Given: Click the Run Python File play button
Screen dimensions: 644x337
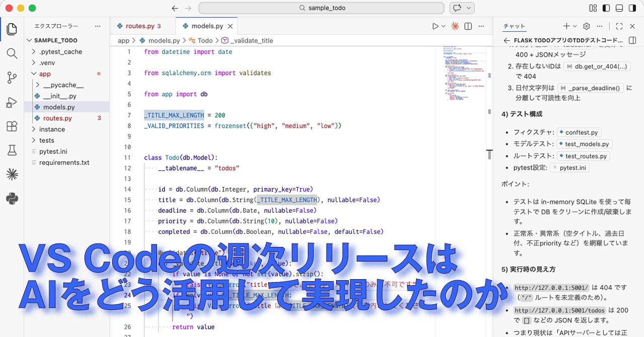Looking at the screenshot, I should tap(435, 26).
